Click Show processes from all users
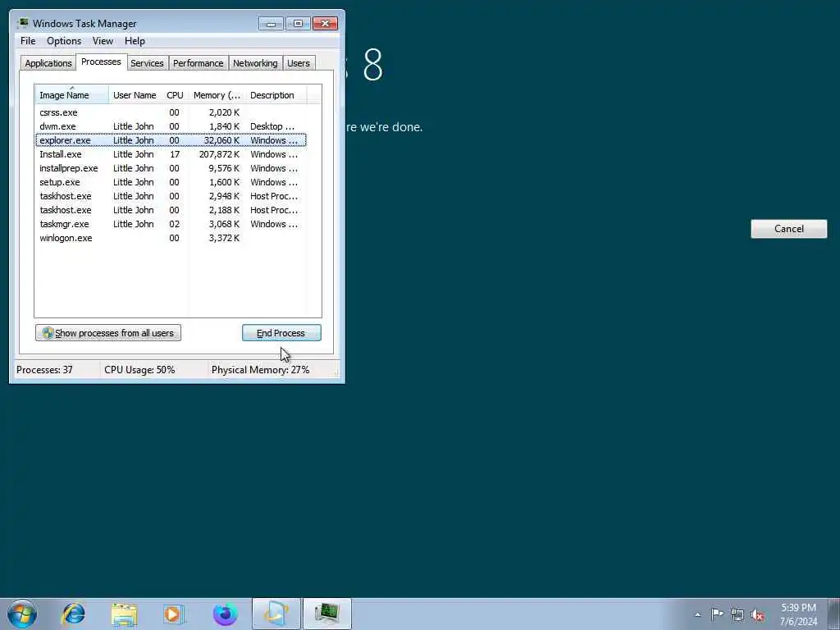This screenshot has height=630, width=840. pyautogui.click(x=108, y=333)
